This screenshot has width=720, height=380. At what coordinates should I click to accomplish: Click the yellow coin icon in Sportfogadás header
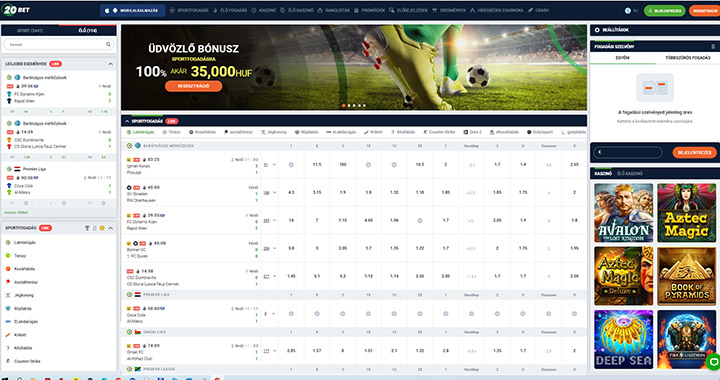(102, 228)
